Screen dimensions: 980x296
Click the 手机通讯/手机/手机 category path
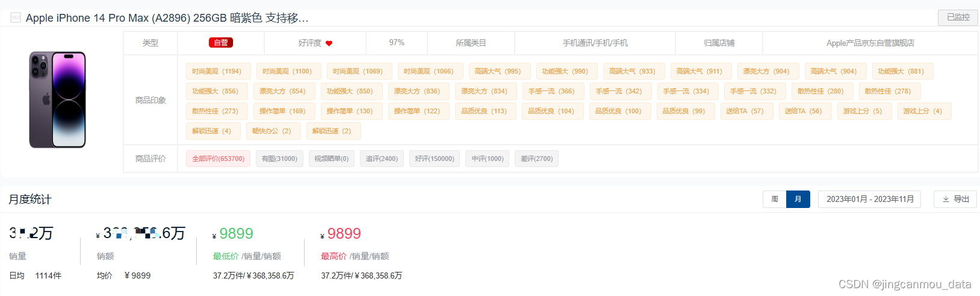click(595, 43)
